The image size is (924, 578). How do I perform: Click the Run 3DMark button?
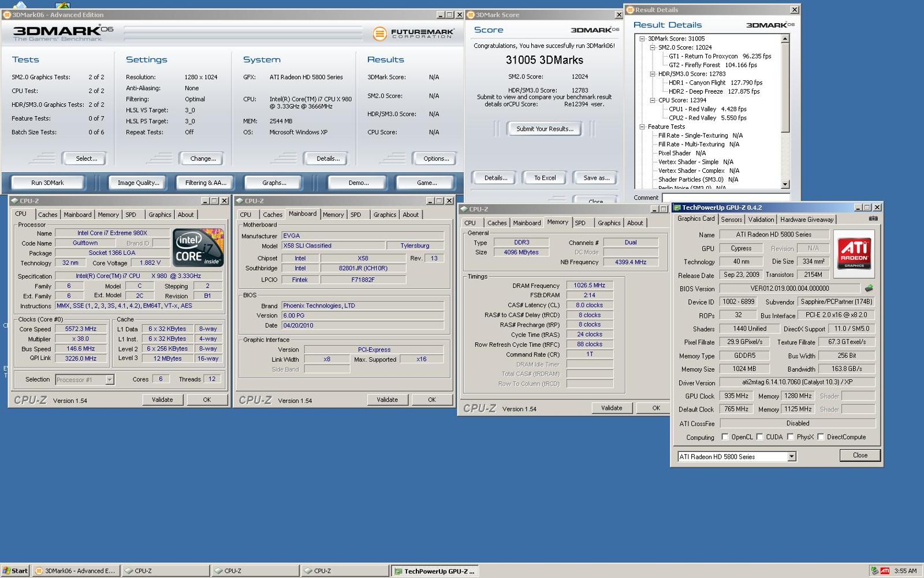tap(47, 183)
